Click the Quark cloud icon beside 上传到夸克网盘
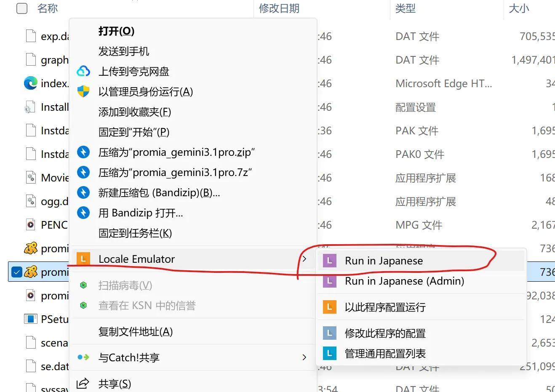555x392 pixels. (x=83, y=71)
